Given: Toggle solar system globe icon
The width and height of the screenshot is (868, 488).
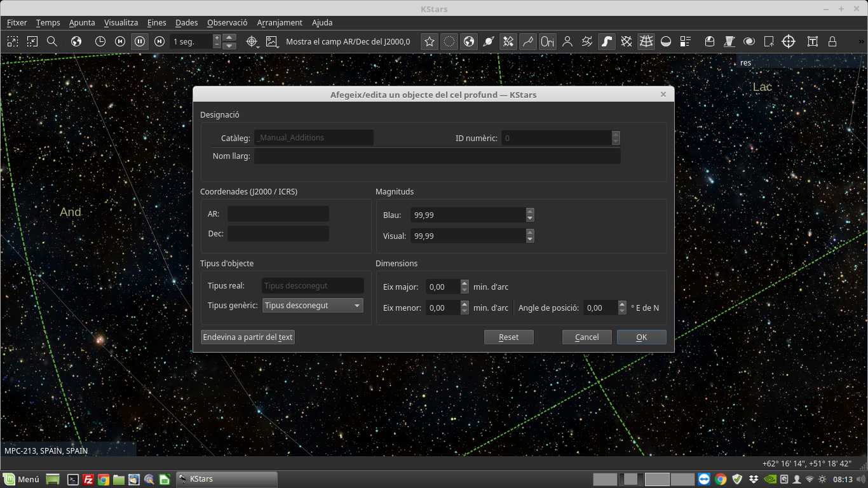Looking at the screenshot, I should coord(469,41).
